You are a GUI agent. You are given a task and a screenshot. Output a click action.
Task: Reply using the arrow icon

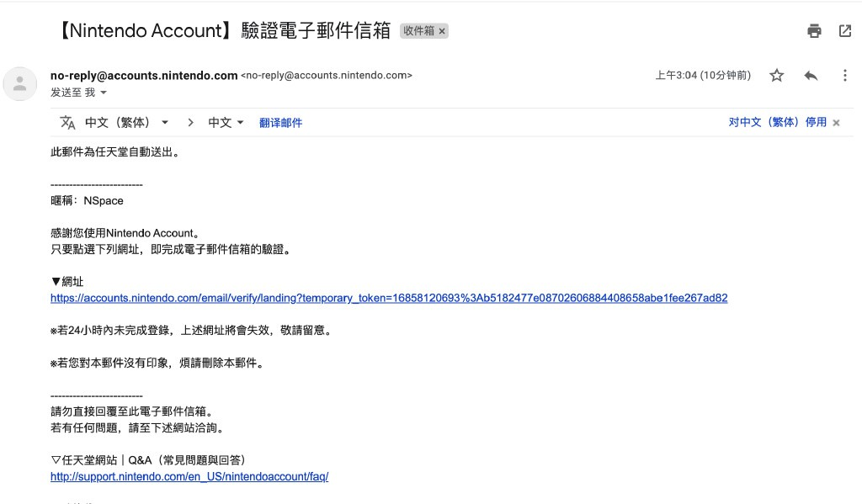pos(811,75)
